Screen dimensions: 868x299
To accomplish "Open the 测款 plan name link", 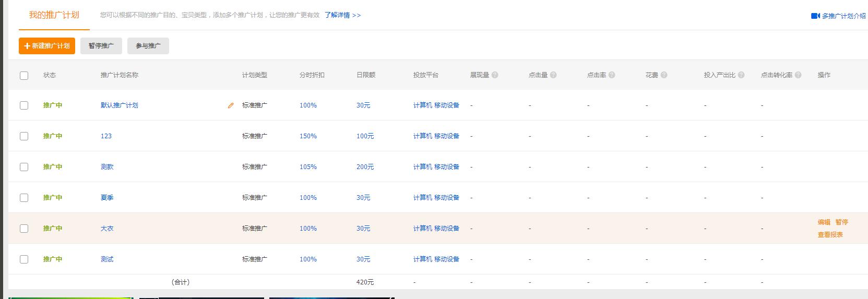I will (x=107, y=167).
